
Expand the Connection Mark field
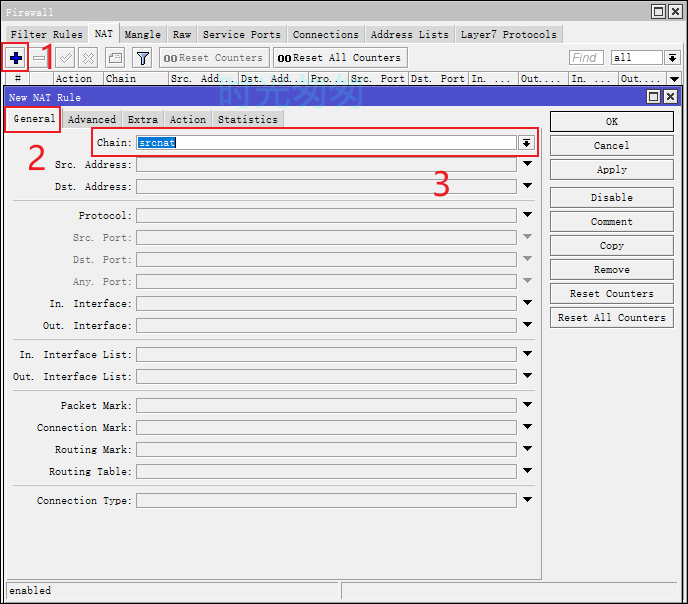527,426
